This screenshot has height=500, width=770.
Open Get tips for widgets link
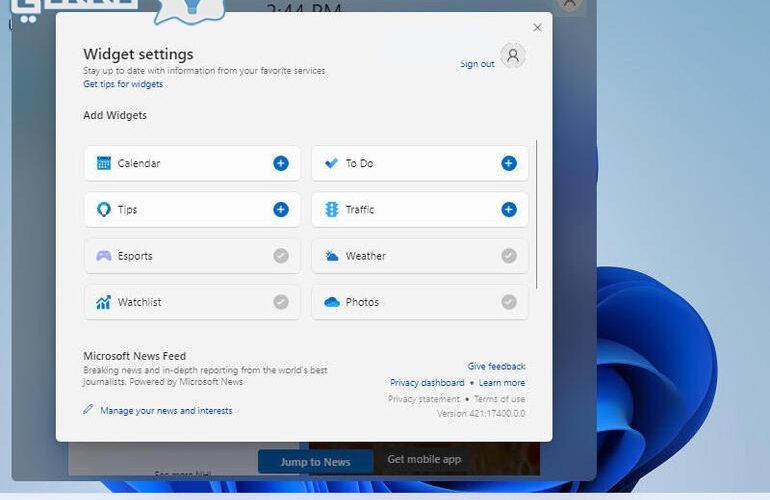tap(123, 84)
